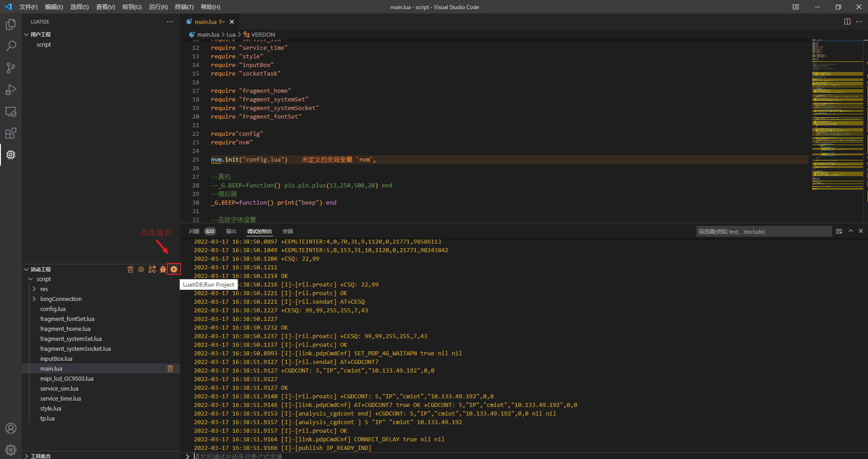
Task: Open the 编辑(E) menu
Action: pos(54,7)
